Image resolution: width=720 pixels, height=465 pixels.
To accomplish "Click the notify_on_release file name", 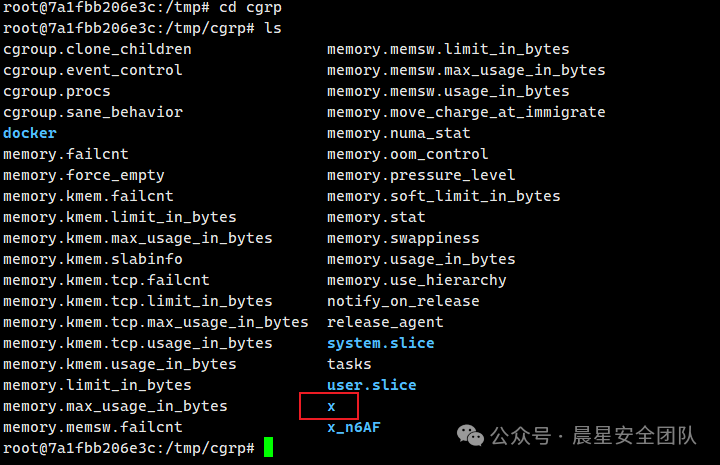I will (x=403, y=301).
